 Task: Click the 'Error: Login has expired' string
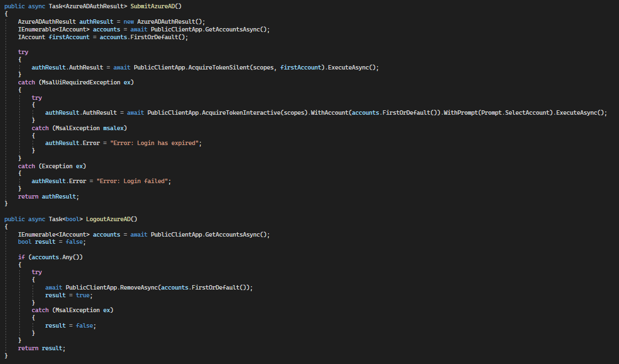tap(155, 142)
